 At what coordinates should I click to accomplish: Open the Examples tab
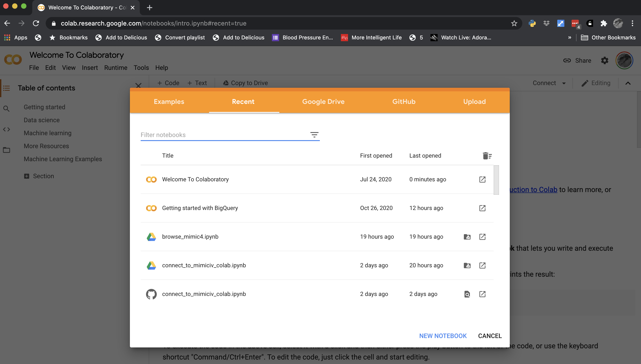[x=169, y=101]
